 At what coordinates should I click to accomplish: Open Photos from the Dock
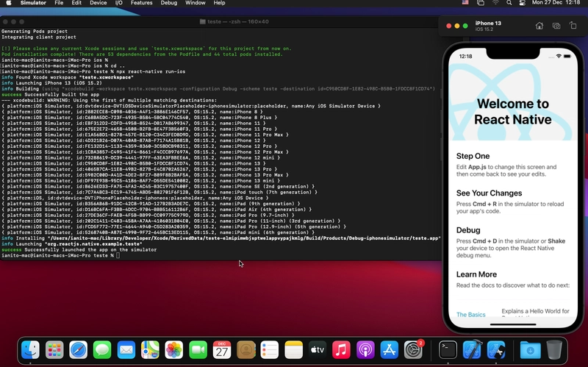174,350
